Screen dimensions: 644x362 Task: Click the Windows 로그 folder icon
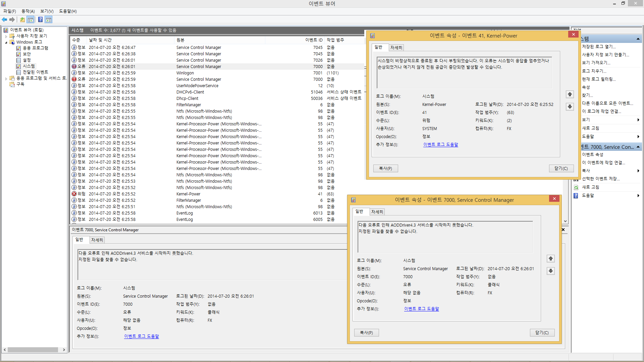click(12, 42)
